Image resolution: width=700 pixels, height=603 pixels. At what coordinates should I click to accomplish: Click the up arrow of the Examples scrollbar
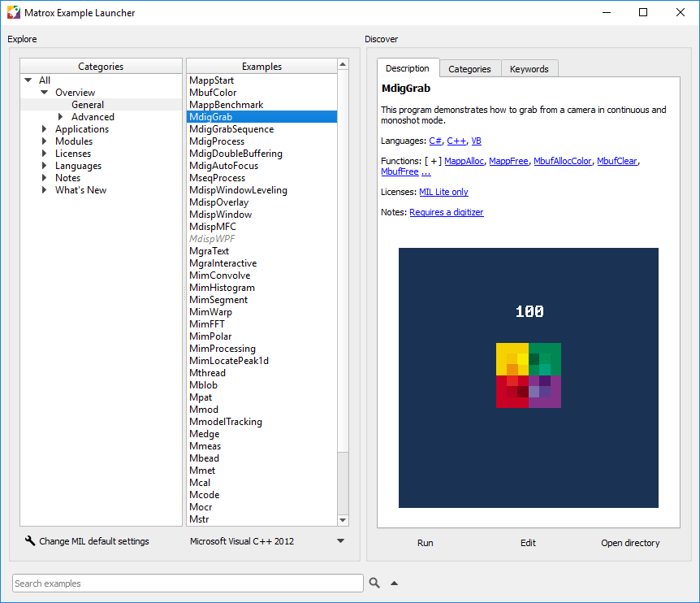[x=342, y=65]
